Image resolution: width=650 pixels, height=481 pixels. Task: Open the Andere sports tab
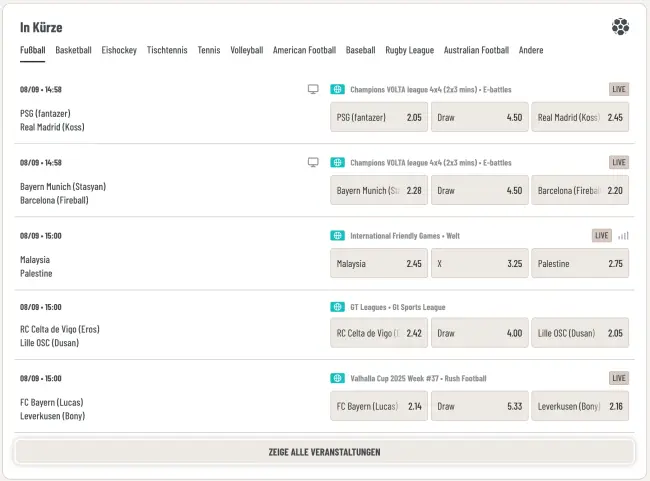tap(531, 50)
